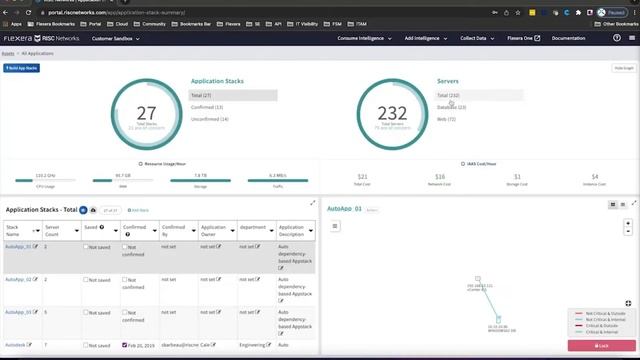Tick the Not saved checkbox for AutoApp_01
This screenshot has height=360, width=640.
[85, 247]
